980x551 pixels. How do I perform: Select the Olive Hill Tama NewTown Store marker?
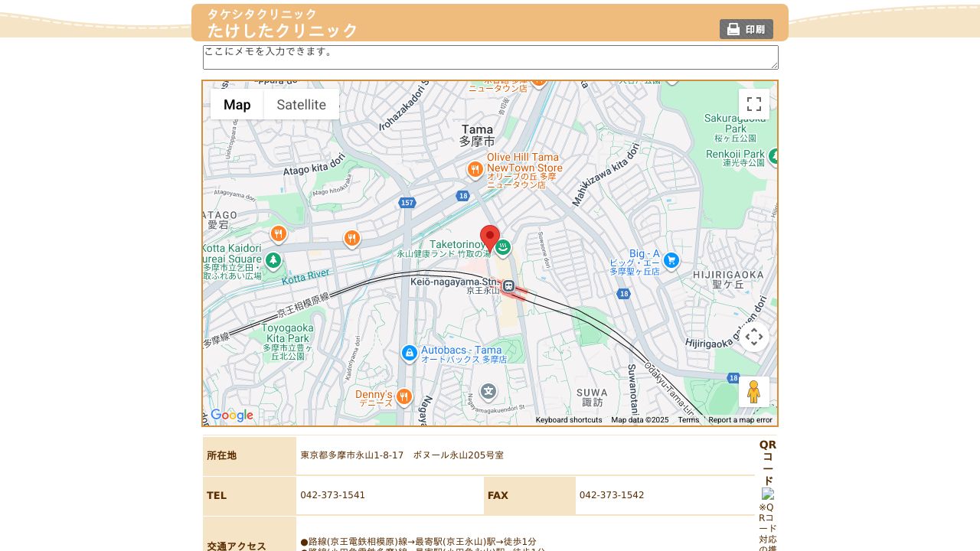click(475, 169)
